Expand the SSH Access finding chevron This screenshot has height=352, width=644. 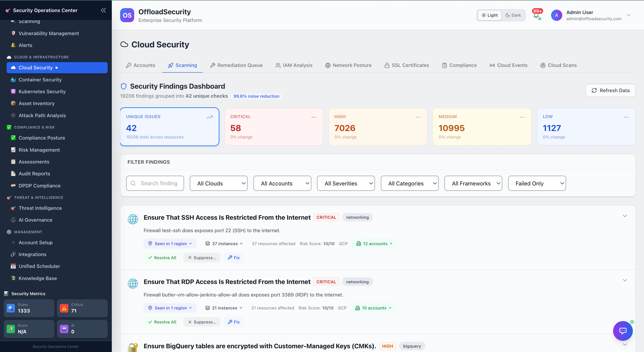(625, 216)
